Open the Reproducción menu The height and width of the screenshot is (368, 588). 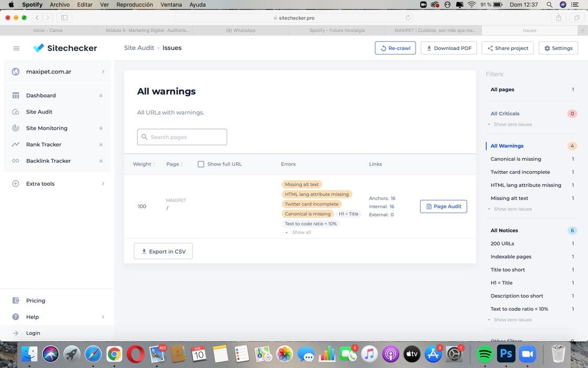[134, 5]
